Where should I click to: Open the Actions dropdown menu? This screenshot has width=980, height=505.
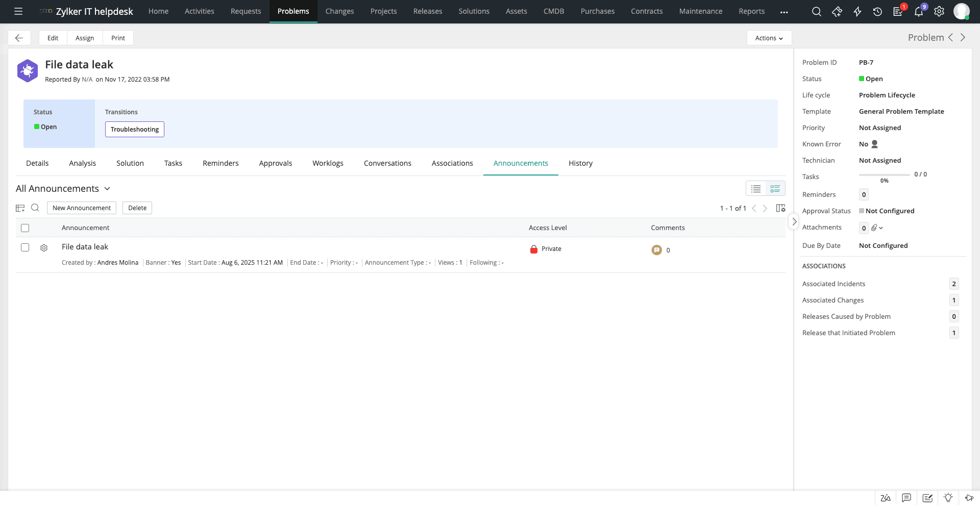[769, 38]
